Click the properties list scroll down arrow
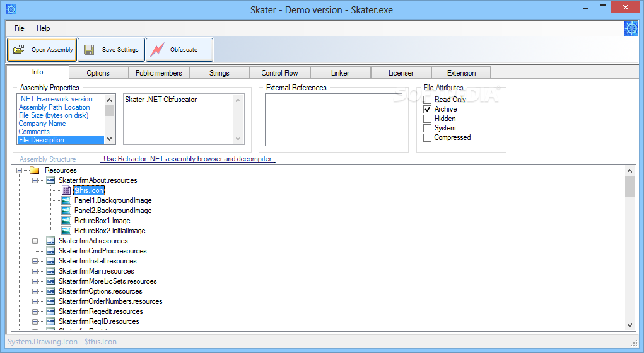644x353 pixels. point(109,139)
